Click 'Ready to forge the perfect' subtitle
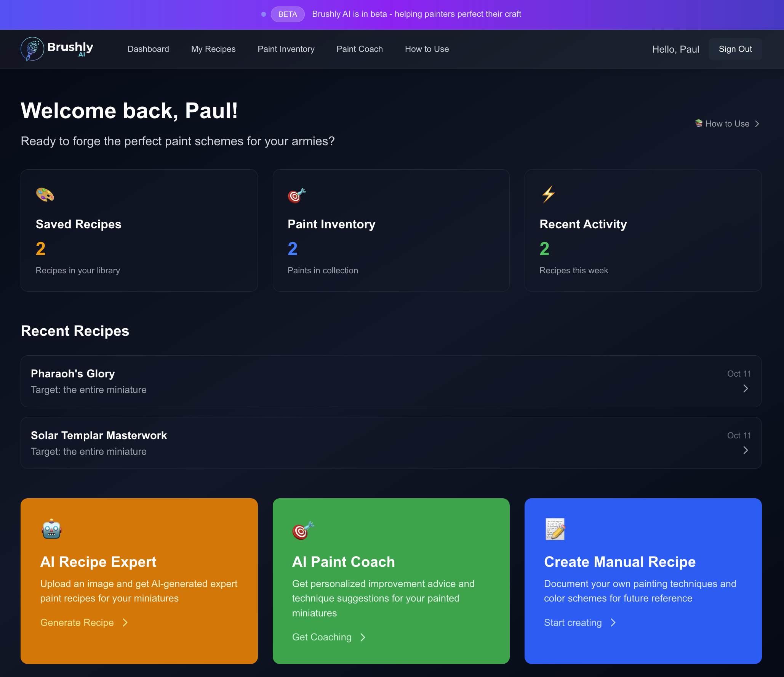The height and width of the screenshot is (677, 784). pos(178,141)
